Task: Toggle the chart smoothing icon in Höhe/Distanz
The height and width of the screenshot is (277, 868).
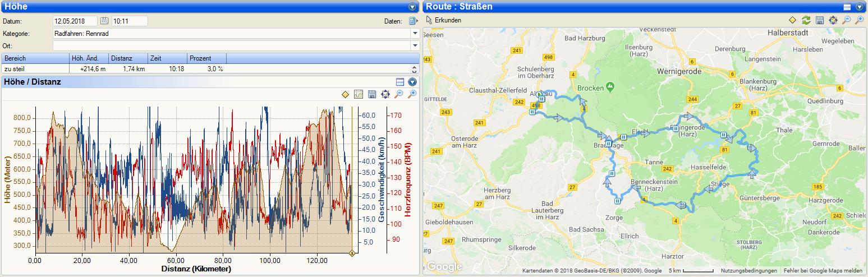Action: 359,94
